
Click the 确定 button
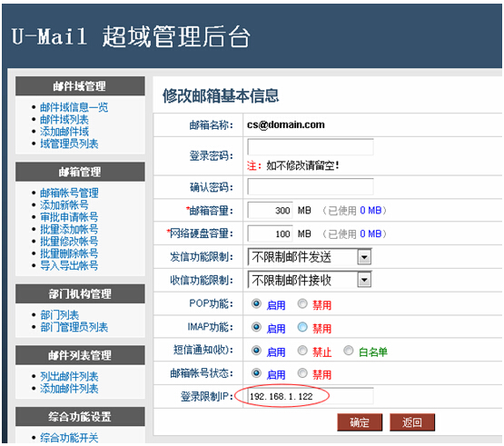pyautogui.click(x=360, y=422)
